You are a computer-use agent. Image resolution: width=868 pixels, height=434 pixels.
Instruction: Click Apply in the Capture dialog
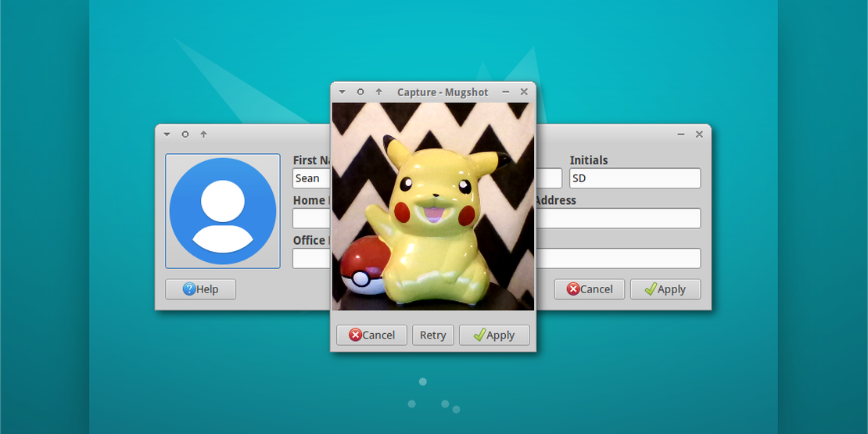493,335
